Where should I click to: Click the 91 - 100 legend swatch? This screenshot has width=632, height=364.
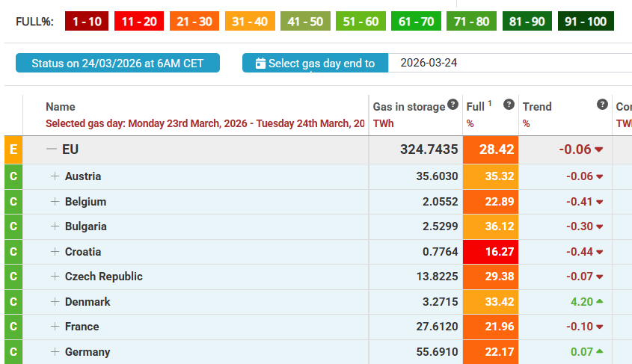586,21
